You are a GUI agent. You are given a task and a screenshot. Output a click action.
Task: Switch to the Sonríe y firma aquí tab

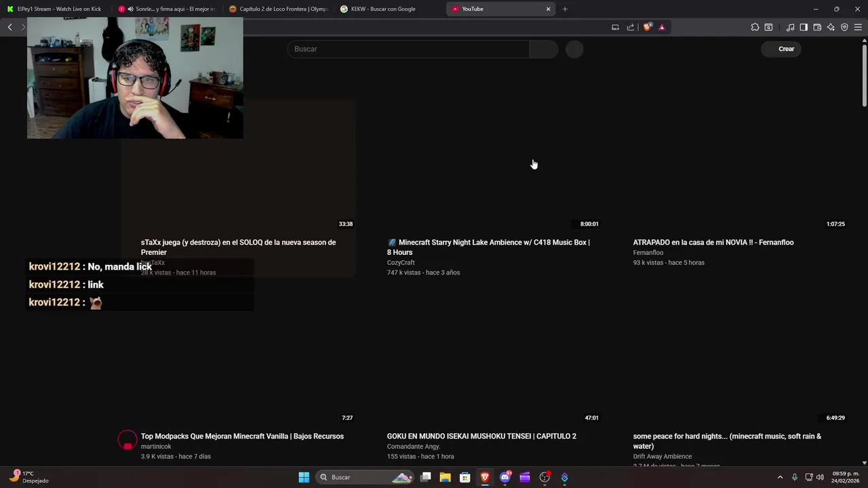[167, 9]
